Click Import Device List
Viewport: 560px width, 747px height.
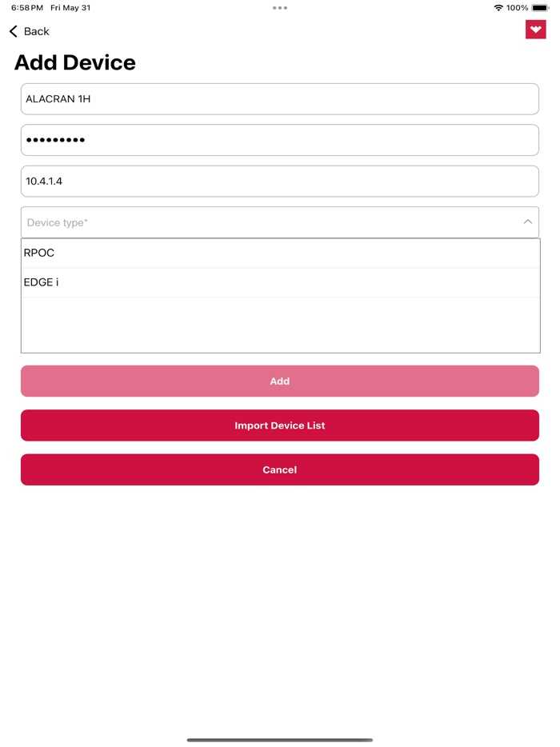(x=280, y=425)
